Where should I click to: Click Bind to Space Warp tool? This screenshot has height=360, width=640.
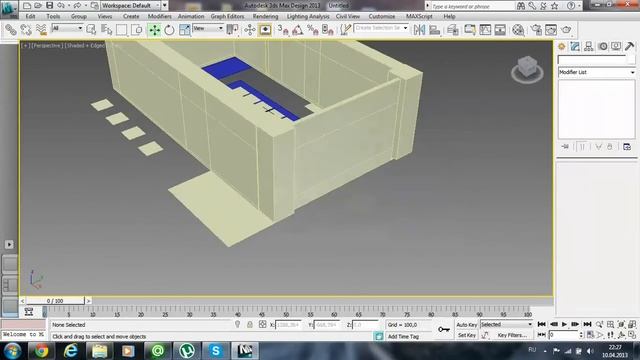click(41, 29)
